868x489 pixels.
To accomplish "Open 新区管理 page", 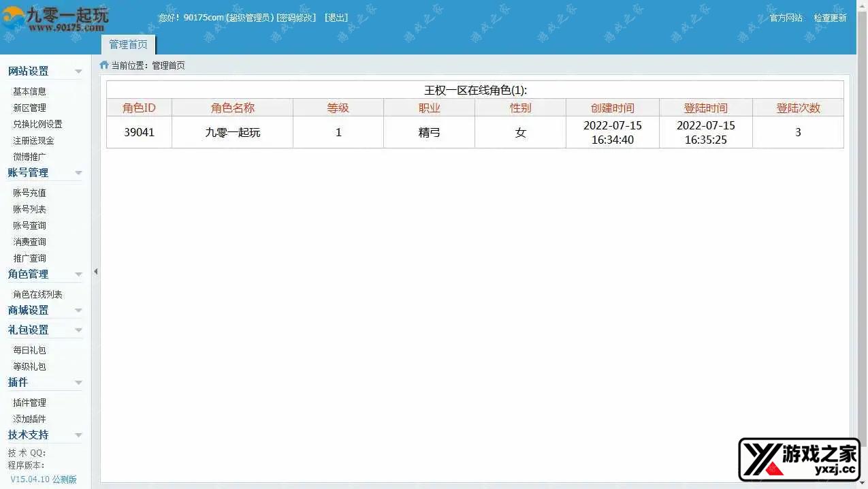I will [30, 108].
